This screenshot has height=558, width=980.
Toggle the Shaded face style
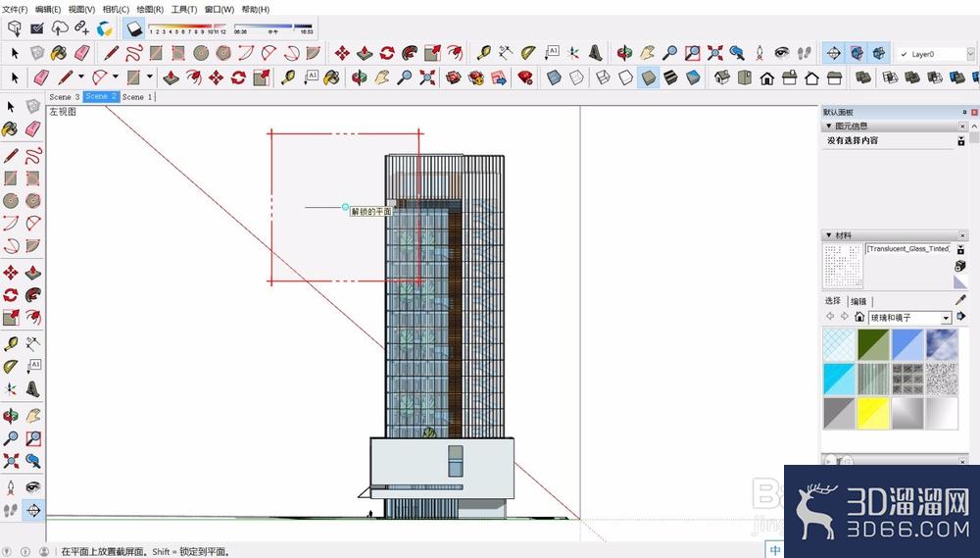(648, 78)
